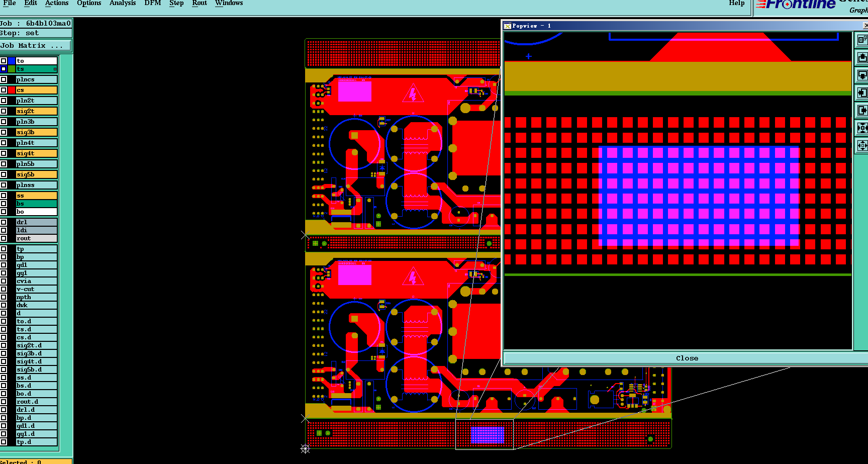The width and height of the screenshot is (868, 464).
Task: Select the 'cvia' layer name
Action: click(x=36, y=281)
